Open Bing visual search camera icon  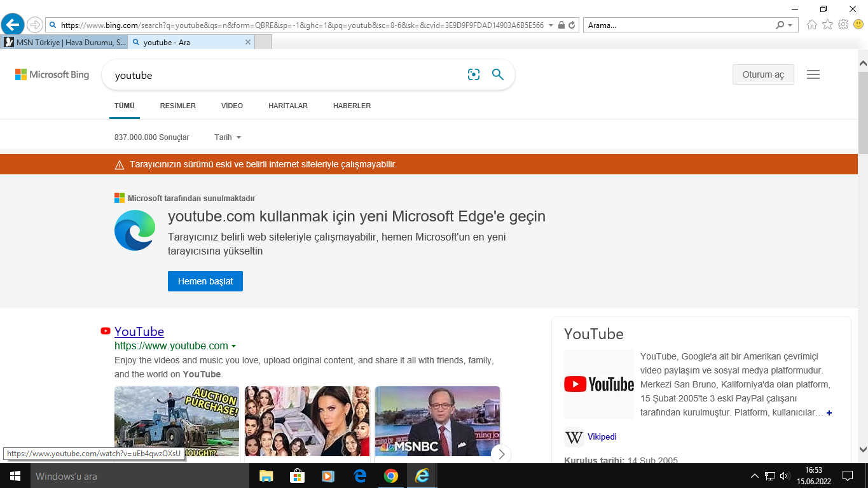click(474, 75)
